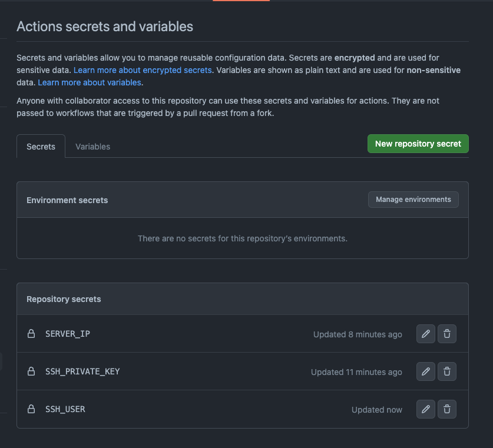Click the lock icon beside SSH_USER
493x448 pixels.
[31, 409]
